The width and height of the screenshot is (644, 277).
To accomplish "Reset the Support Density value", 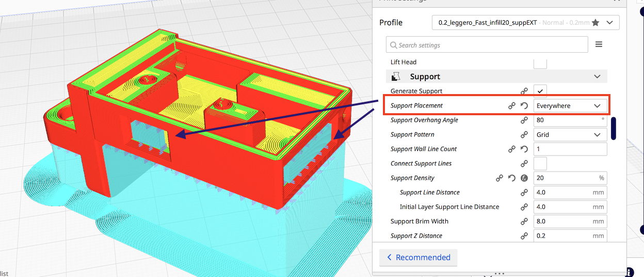I will tap(512, 178).
